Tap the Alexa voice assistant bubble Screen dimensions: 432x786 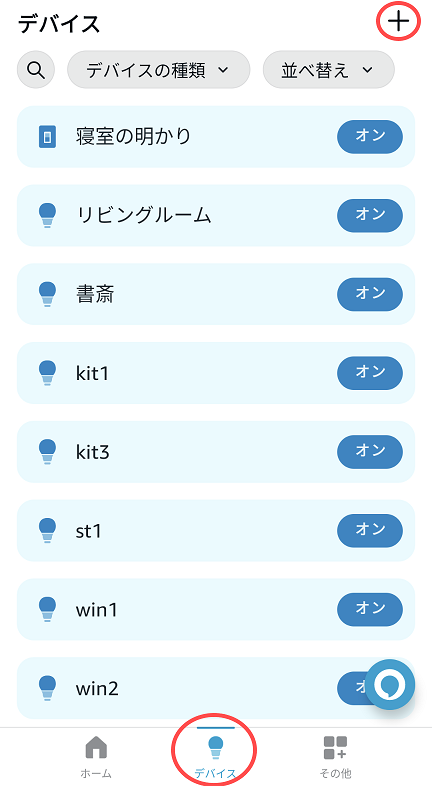pyautogui.click(x=390, y=684)
